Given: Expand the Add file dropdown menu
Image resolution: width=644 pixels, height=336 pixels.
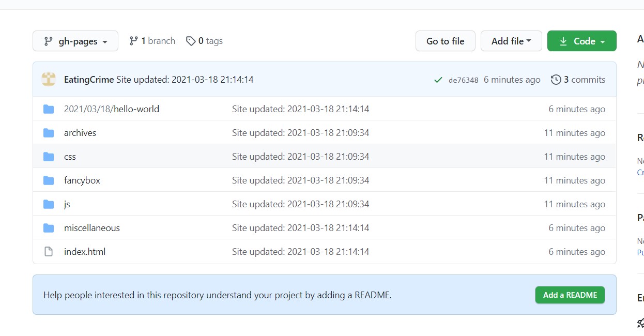Looking at the screenshot, I should [x=511, y=41].
